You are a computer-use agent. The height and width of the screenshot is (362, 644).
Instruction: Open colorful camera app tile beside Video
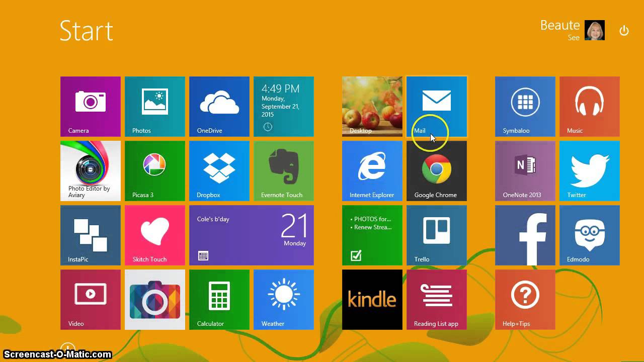tap(155, 300)
